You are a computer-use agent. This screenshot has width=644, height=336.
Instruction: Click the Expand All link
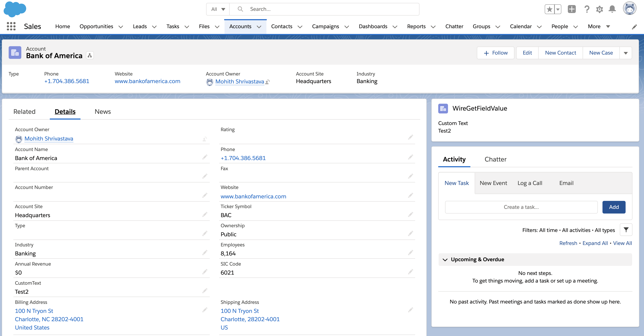coord(595,243)
